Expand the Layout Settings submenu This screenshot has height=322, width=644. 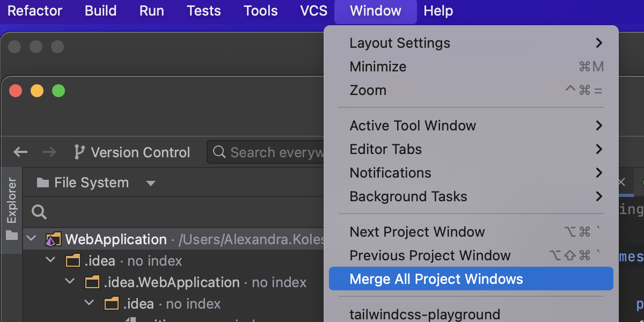pyautogui.click(x=599, y=43)
